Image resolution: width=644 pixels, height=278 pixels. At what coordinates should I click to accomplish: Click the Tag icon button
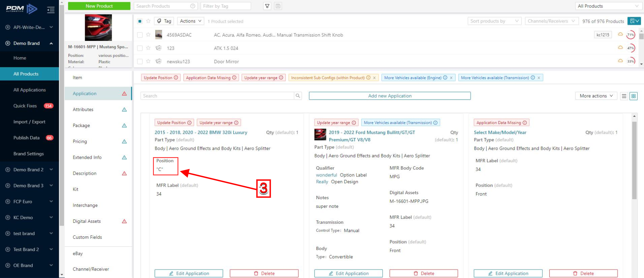tap(164, 21)
